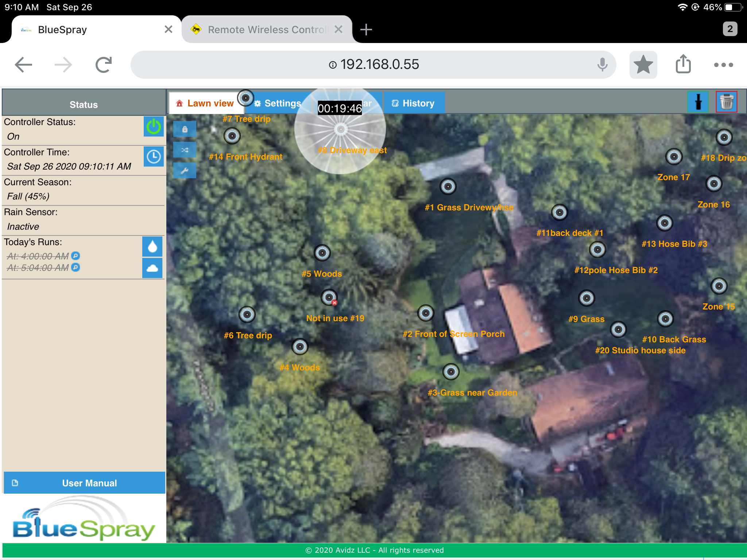Click the #13 Hose Bib #3 marker
Image resolution: width=747 pixels, height=560 pixels.
(x=665, y=223)
